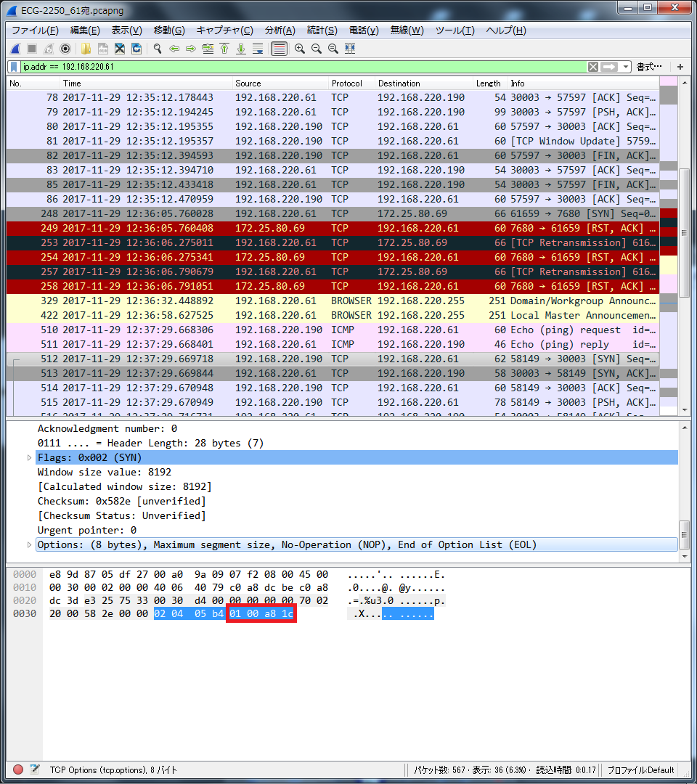697x784 pixels.
Task: Go back to the previous packet with the left arrow
Action: (x=174, y=49)
